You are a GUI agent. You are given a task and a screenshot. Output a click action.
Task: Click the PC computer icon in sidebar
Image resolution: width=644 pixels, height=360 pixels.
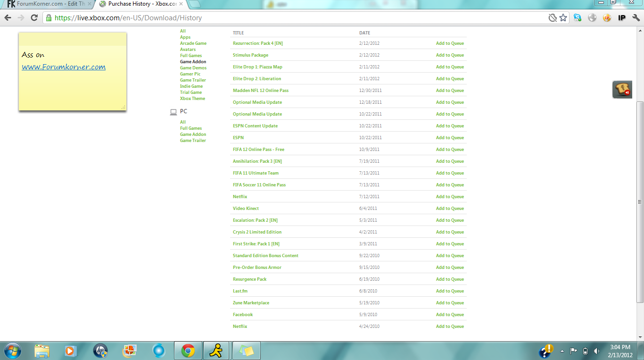tap(173, 112)
